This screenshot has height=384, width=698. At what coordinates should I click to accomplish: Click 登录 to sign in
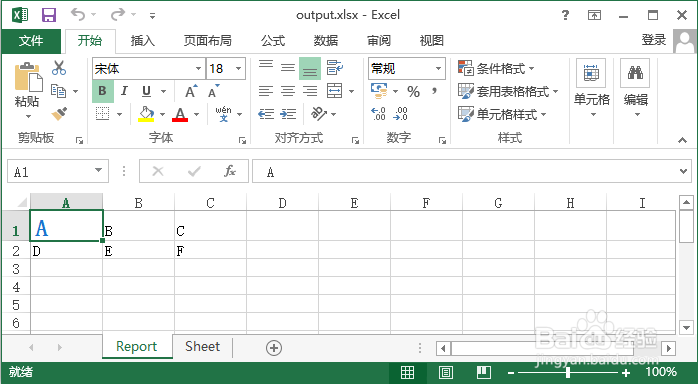tap(653, 40)
